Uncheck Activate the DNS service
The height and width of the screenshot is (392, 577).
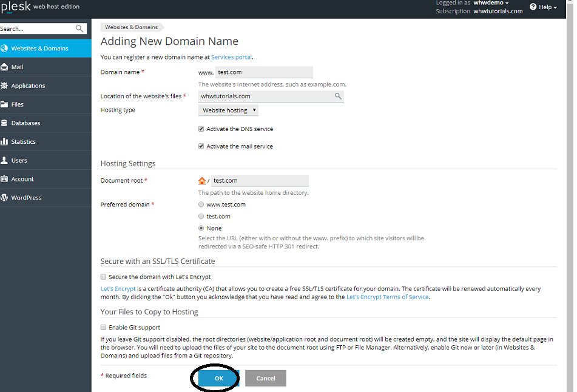coord(201,129)
